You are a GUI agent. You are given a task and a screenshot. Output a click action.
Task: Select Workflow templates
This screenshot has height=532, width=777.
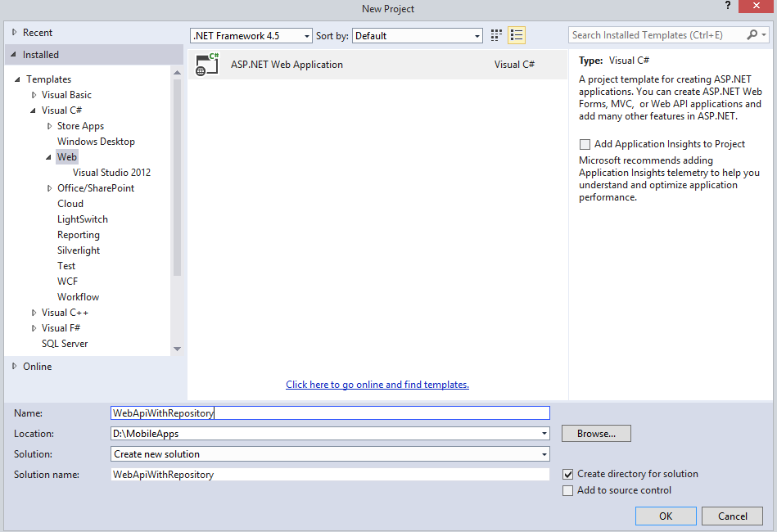point(79,297)
